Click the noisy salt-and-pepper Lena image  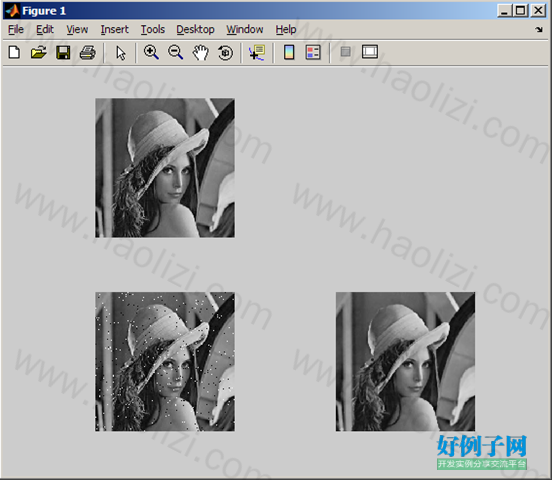[165, 361]
